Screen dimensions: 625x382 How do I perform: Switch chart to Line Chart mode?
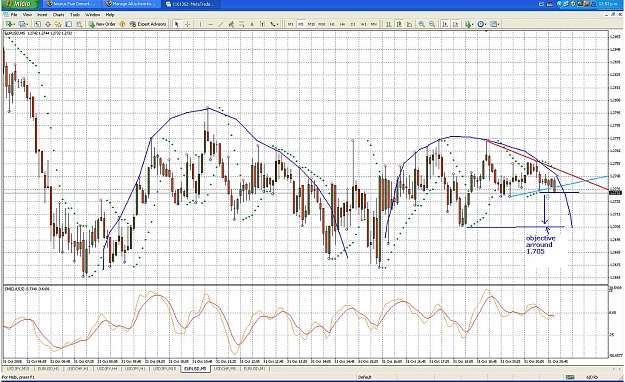point(409,24)
